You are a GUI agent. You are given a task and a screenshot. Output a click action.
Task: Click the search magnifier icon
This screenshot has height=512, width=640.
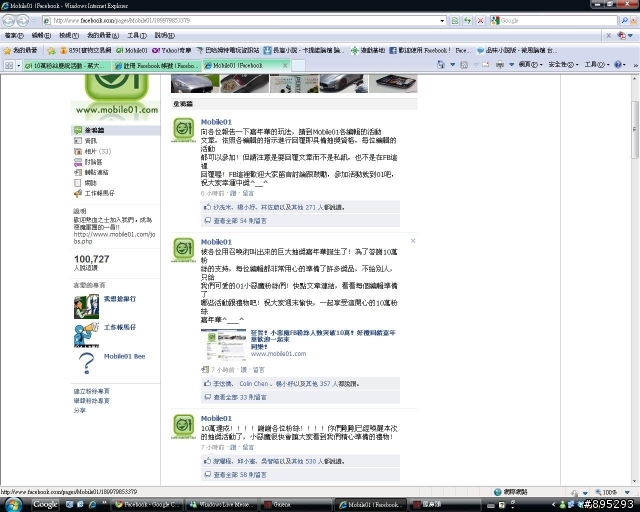(624, 20)
